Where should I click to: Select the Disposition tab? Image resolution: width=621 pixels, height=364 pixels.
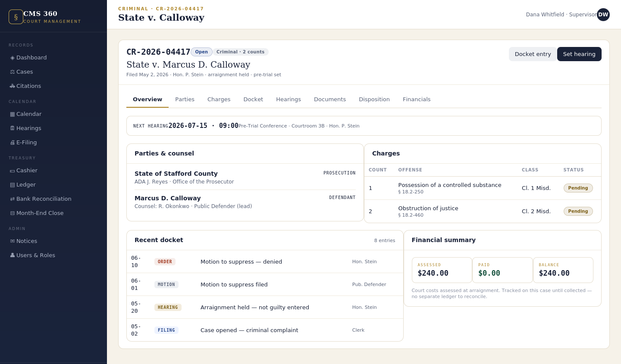click(374, 100)
